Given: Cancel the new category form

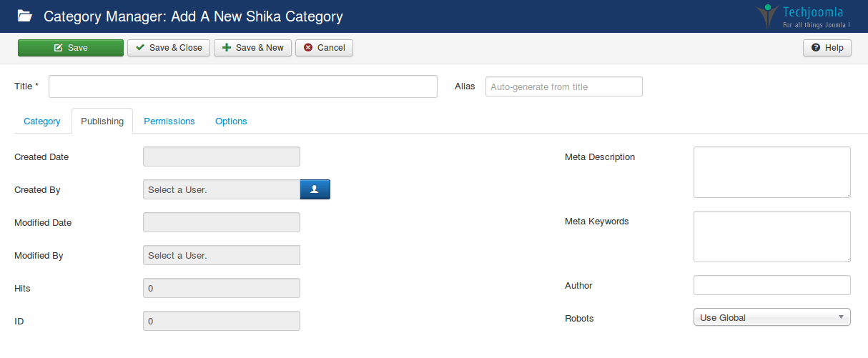Looking at the screenshot, I should [324, 48].
